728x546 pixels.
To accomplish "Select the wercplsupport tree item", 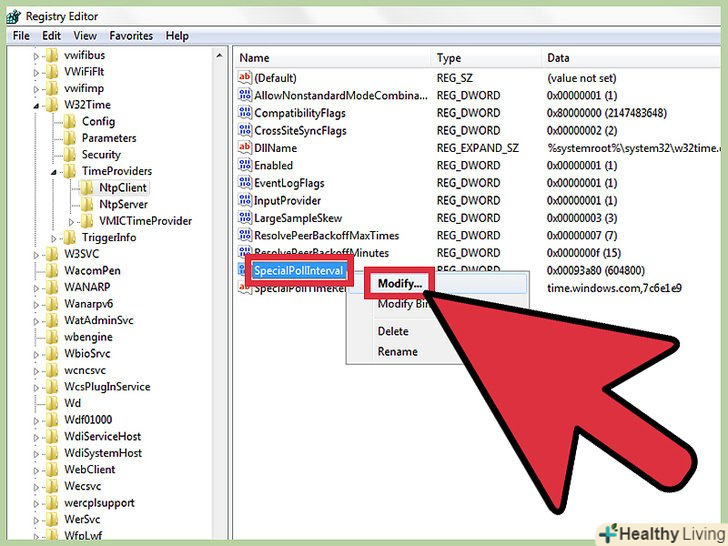I will pyautogui.click(x=99, y=503).
